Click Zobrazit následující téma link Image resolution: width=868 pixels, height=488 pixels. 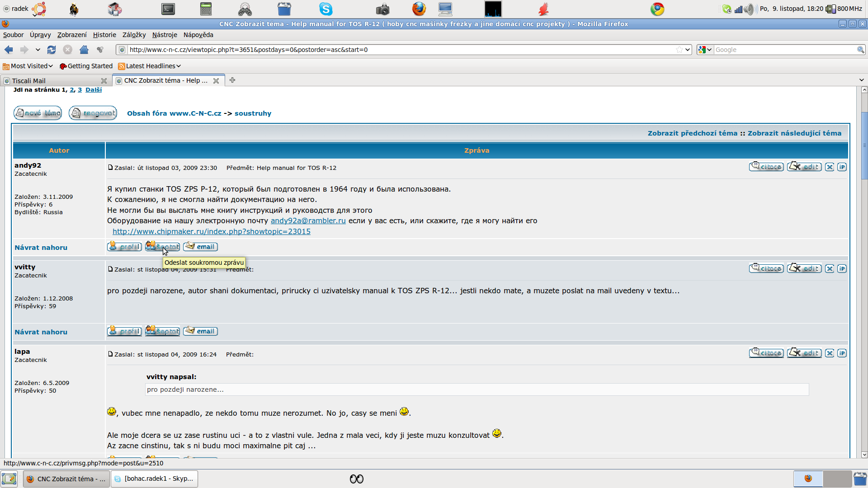click(x=794, y=133)
